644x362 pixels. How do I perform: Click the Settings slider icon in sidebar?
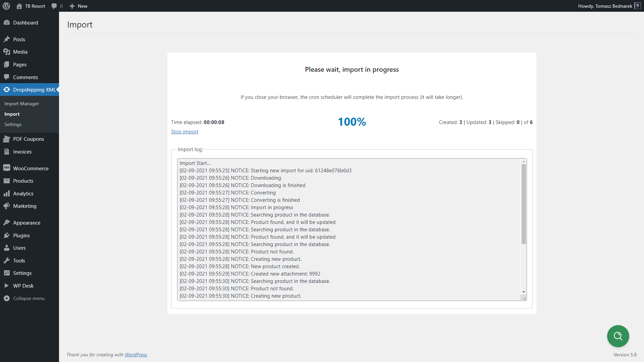click(7, 273)
